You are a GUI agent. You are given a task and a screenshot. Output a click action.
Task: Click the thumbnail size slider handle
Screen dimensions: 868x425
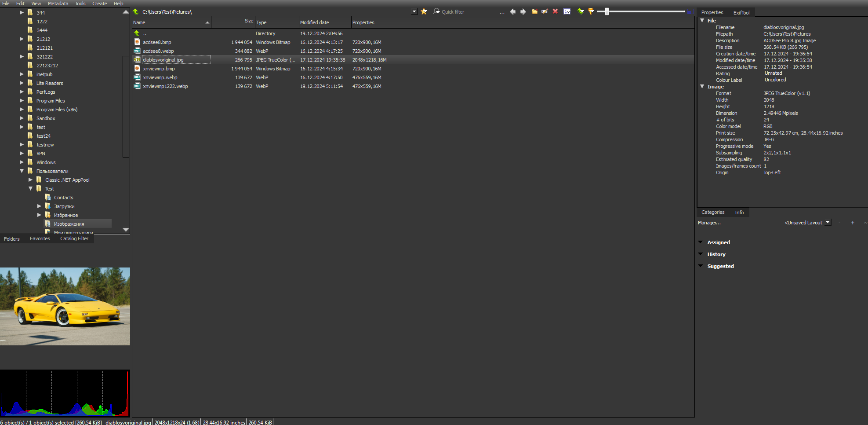coord(607,11)
